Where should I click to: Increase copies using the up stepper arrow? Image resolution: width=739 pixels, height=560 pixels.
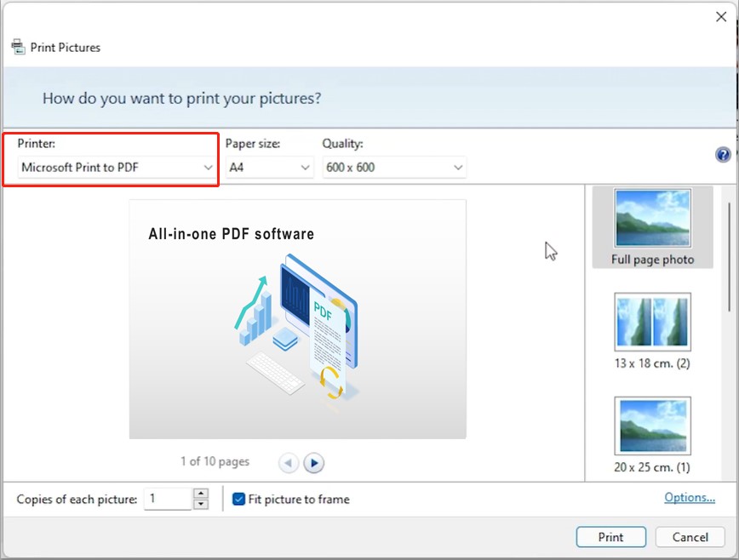pos(200,494)
